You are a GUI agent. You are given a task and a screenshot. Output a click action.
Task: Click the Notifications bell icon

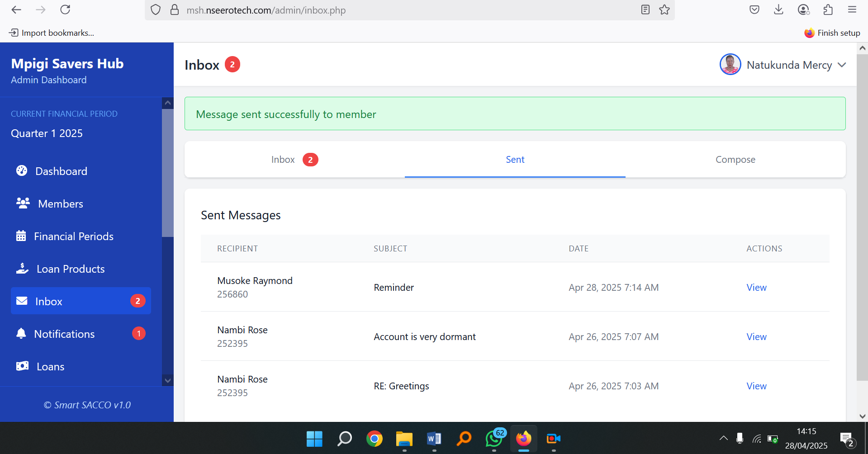tap(21, 333)
